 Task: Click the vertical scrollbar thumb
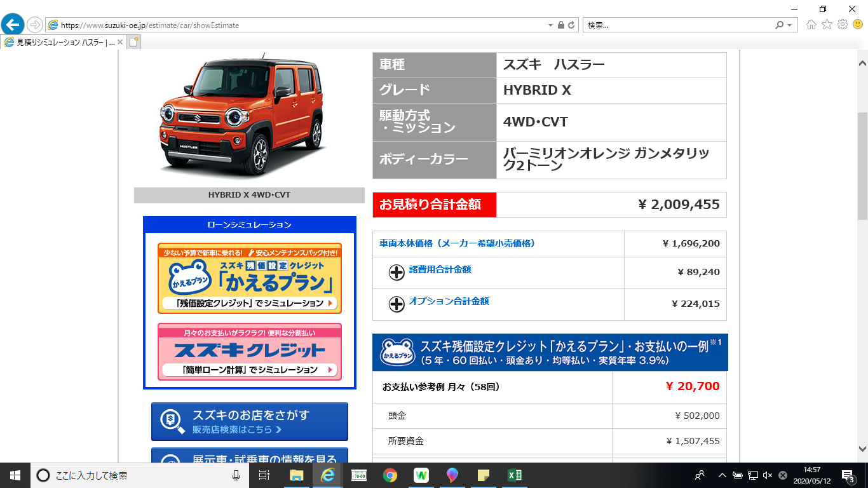pyautogui.click(x=862, y=165)
